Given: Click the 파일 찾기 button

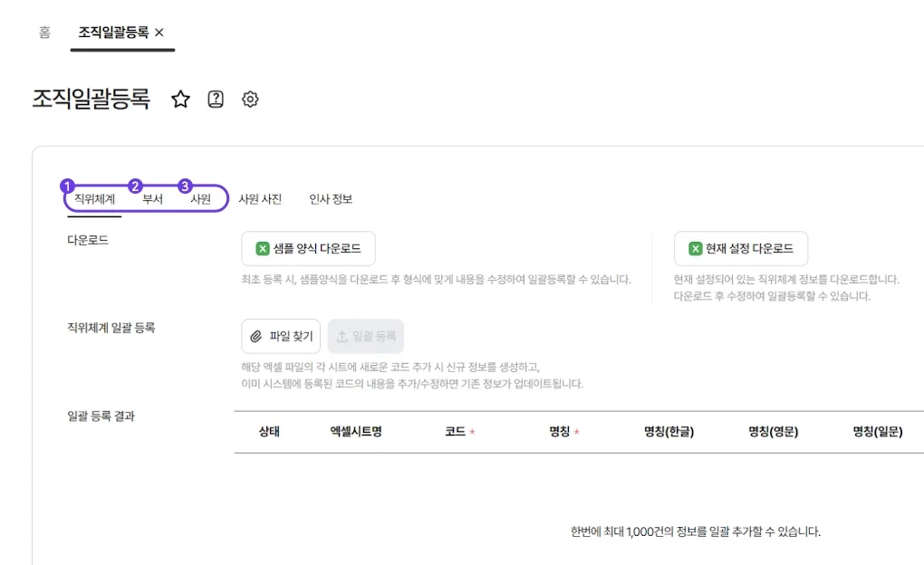Looking at the screenshot, I should (279, 336).
